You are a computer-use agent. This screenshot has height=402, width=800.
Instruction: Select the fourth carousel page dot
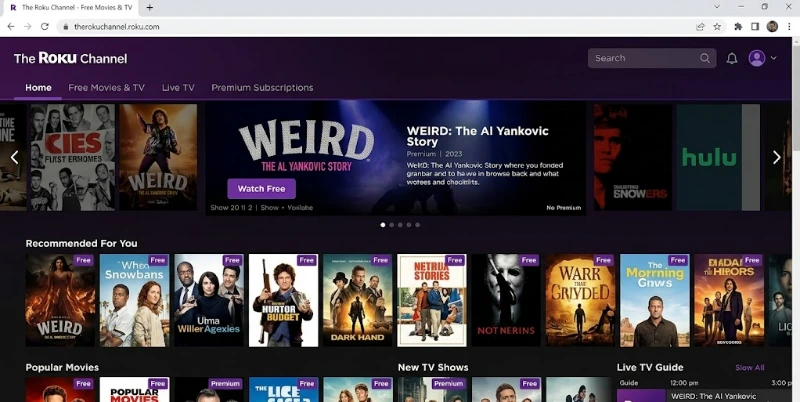point(409,224)
